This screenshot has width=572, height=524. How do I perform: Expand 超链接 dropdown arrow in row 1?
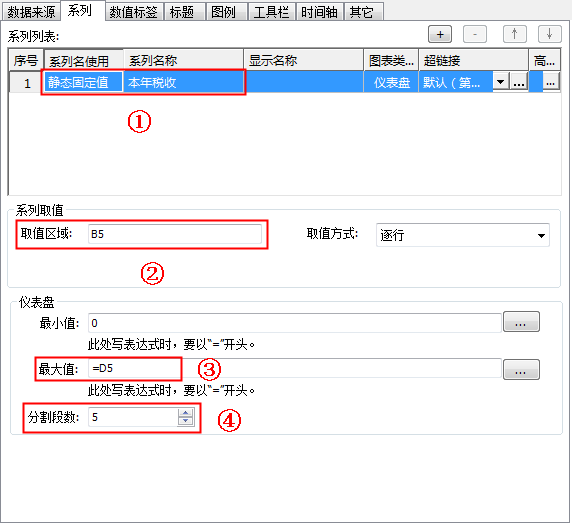pos(501,82)
